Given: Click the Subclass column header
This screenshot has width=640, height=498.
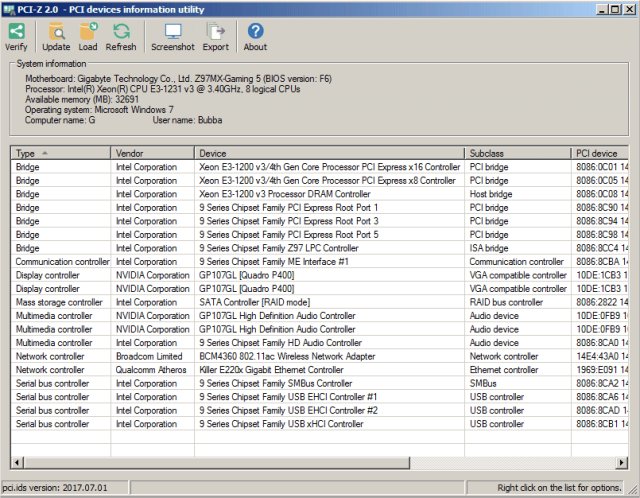Looking at the screenshot, I should pyautogui.click(x=518, y=153).
